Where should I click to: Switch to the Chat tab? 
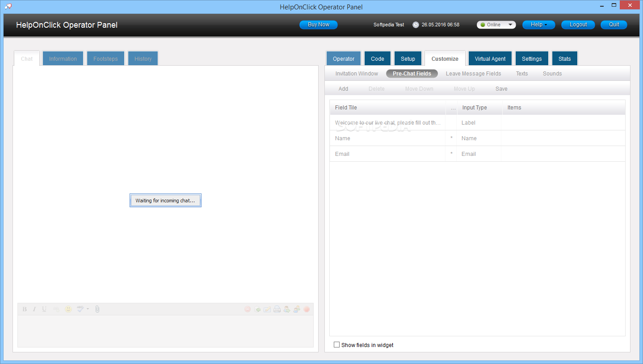tap(27, 59)
